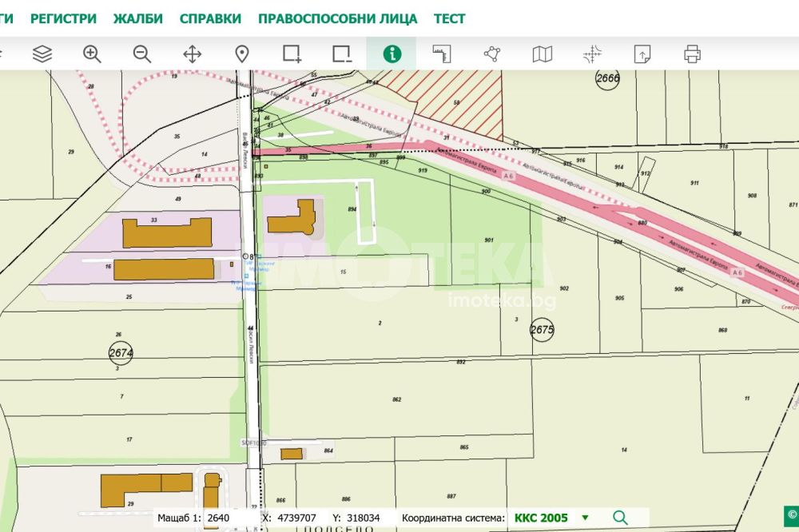This screenshot has width=799, height=532.
Task: Click the hatched parcel number 58
Action: tap(456, 102)
